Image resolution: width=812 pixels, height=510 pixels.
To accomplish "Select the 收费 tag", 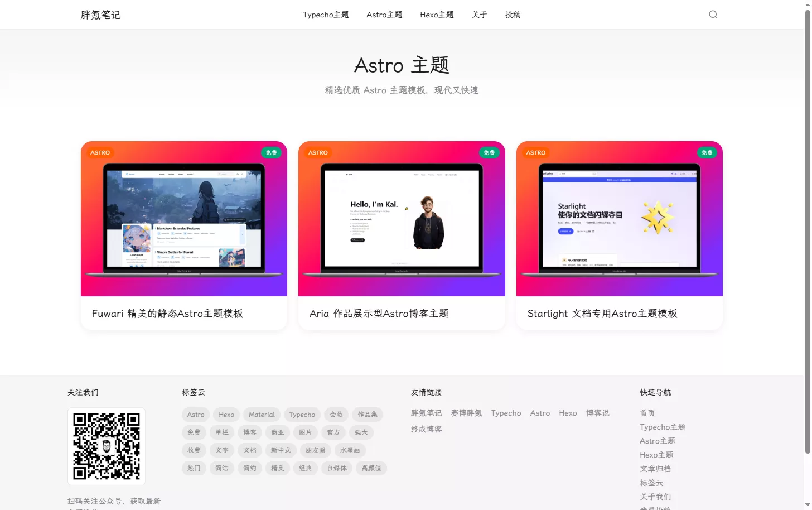I will click(194, 450).
